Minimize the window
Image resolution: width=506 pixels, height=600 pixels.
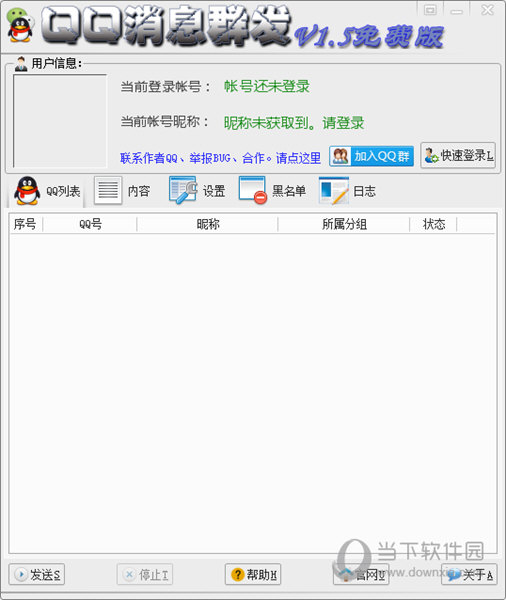coord(456,10)
